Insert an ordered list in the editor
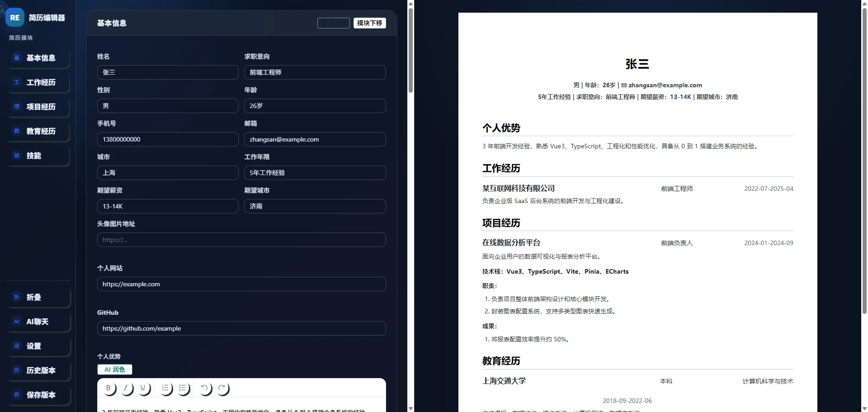This screenshot has height=412, width=868. point(165,388)
